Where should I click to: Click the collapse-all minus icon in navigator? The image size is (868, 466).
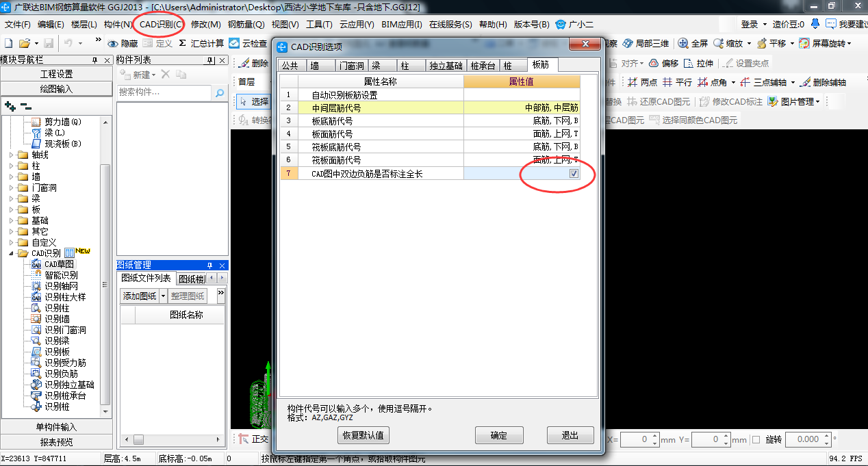26,107
